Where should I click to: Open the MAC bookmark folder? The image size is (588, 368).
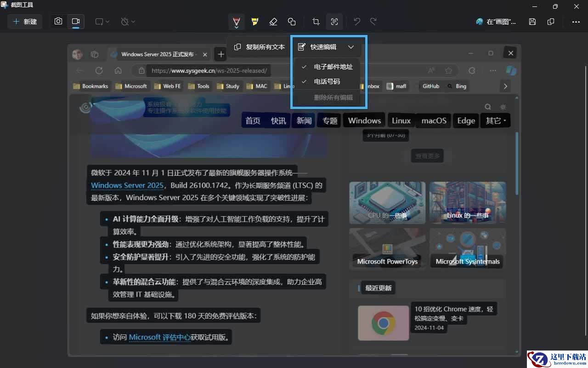(x=257, y=86)
